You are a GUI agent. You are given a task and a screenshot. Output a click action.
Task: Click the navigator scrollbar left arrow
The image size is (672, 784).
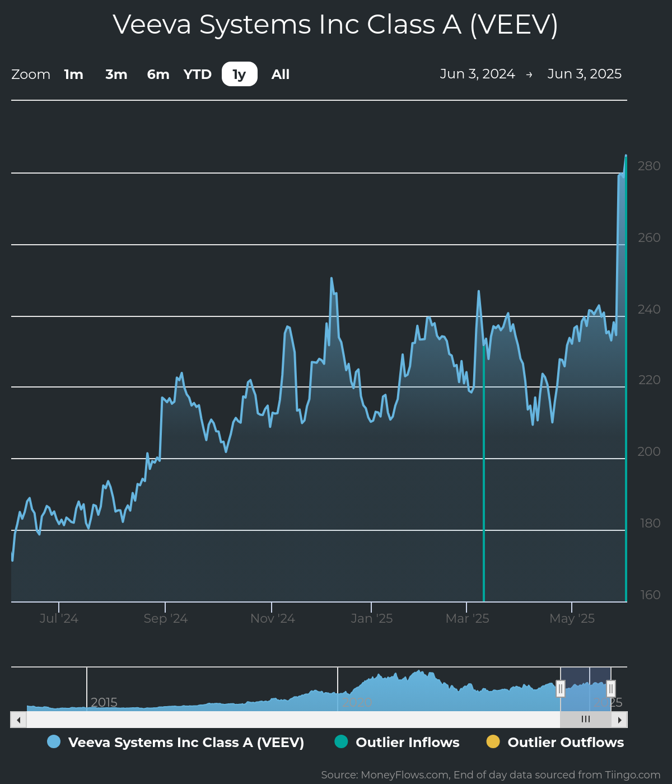(x=18, y=720)
